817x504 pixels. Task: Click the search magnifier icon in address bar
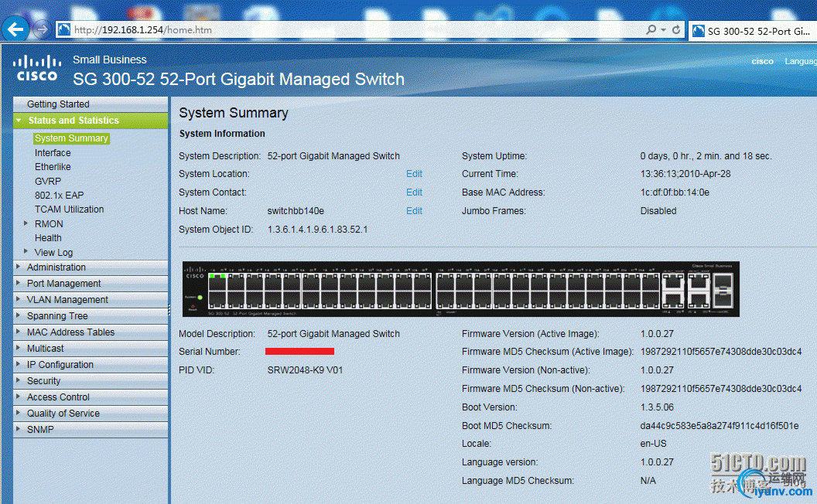(651, 29)
